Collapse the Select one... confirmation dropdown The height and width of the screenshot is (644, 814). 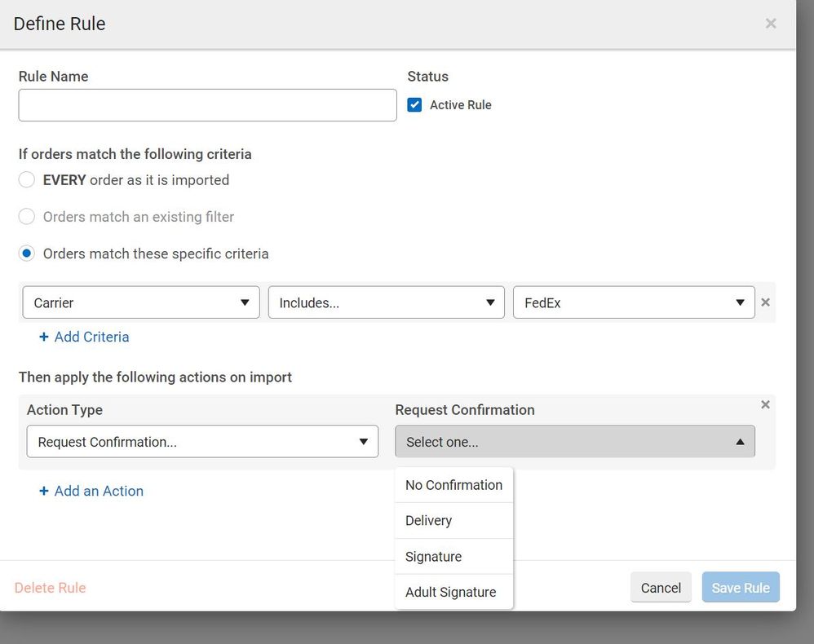tap(575, 442)
